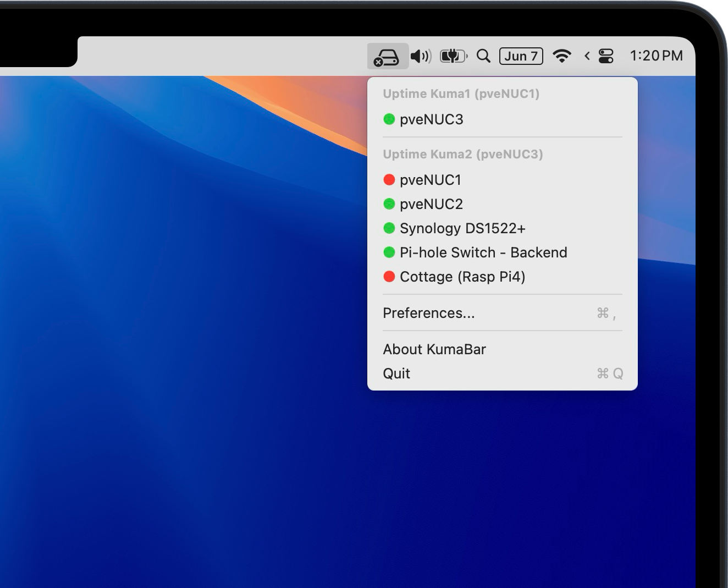
Task: Select pveNUC3 monitor under Uptime Kuma1
Action: pos(502,119)
